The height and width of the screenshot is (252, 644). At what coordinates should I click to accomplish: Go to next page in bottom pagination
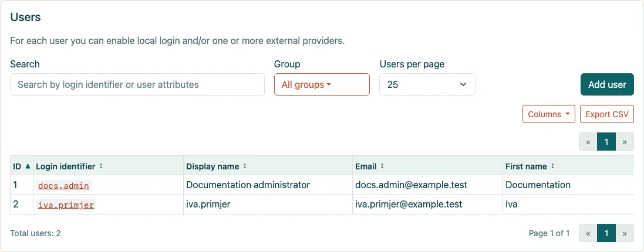[625, 233]
